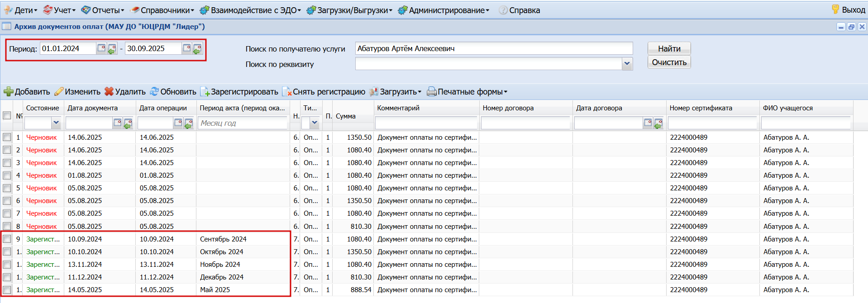Click Снять регистрацию toolbar button

[x=324, y=92]
